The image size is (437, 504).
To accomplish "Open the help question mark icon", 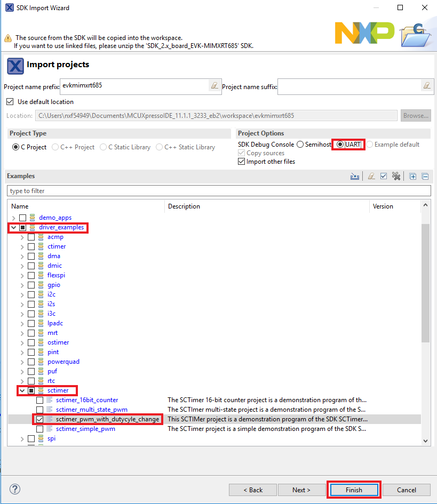I will [x=15, y=489].
